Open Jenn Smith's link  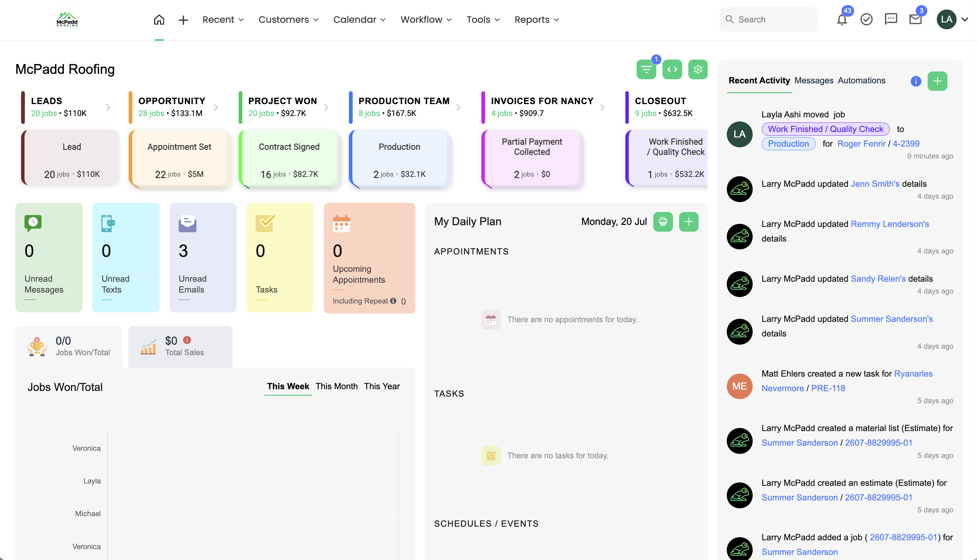pos(875,184)
